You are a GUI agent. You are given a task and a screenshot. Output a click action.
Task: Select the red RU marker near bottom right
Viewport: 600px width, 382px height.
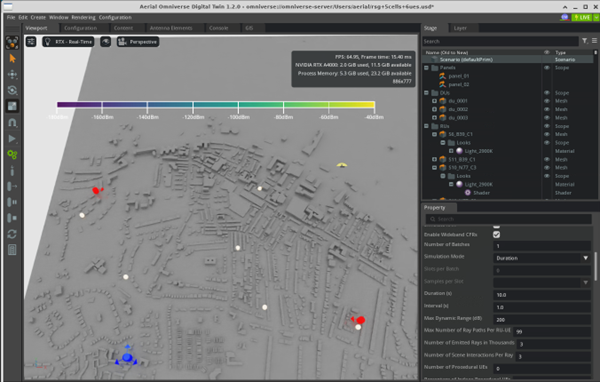tap(360, 320)
